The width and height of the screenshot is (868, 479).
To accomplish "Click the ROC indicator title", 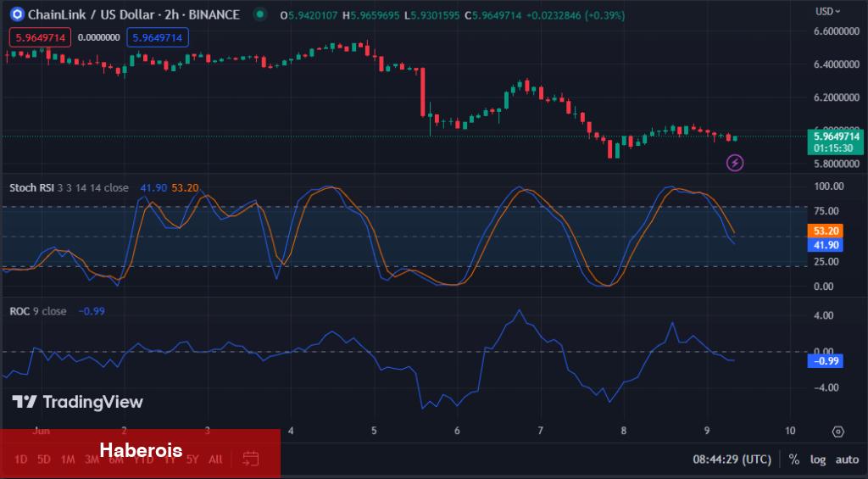I will point(19,311).
